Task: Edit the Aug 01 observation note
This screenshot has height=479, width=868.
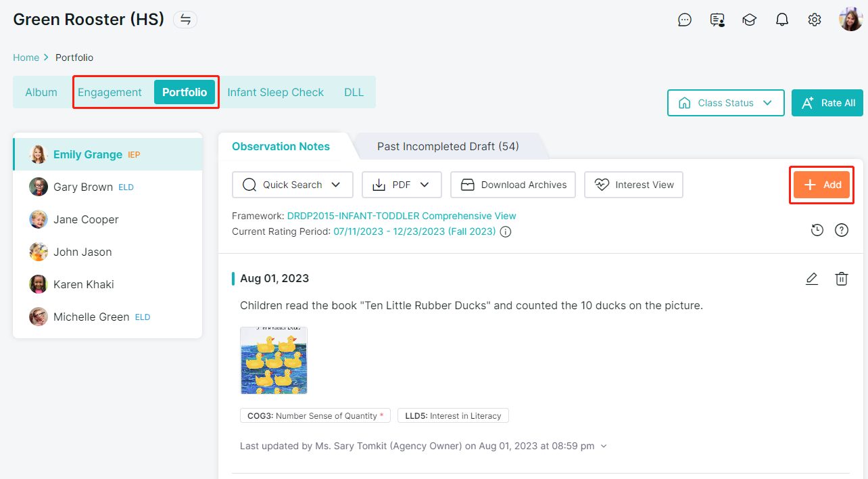Action: tap(812, 279)
